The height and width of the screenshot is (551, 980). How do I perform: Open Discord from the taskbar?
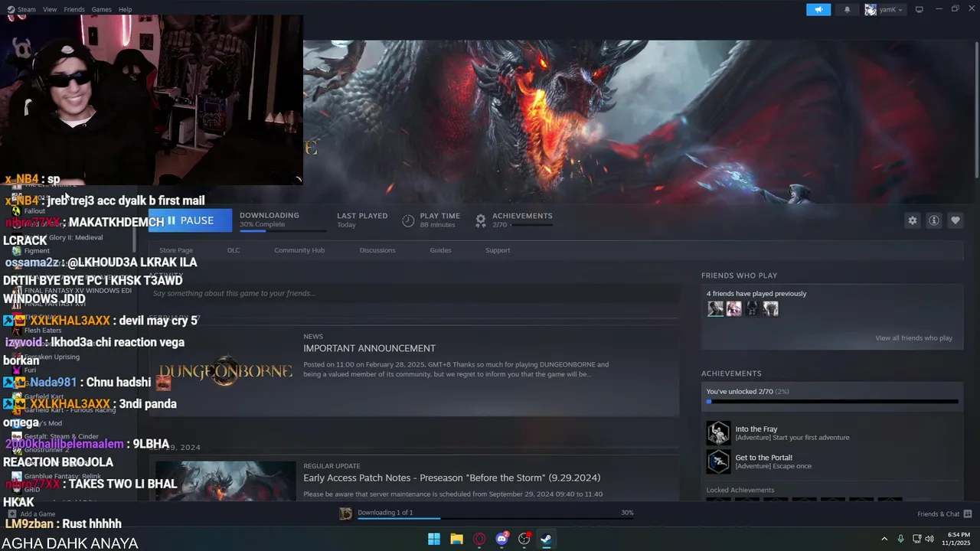pos(501,539)
